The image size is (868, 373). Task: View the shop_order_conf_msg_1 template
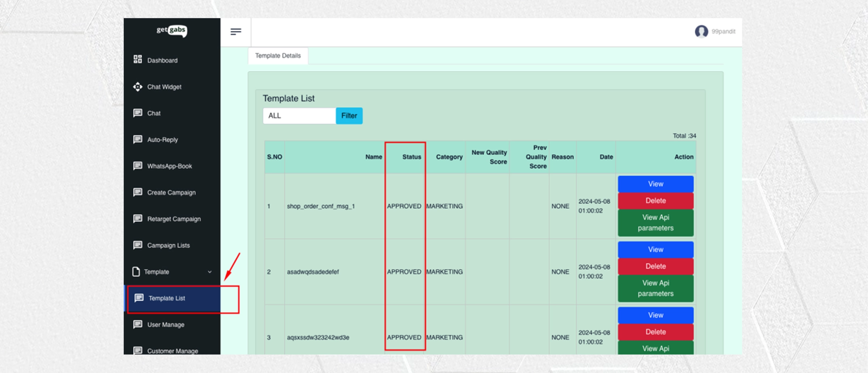pos(655,184)
